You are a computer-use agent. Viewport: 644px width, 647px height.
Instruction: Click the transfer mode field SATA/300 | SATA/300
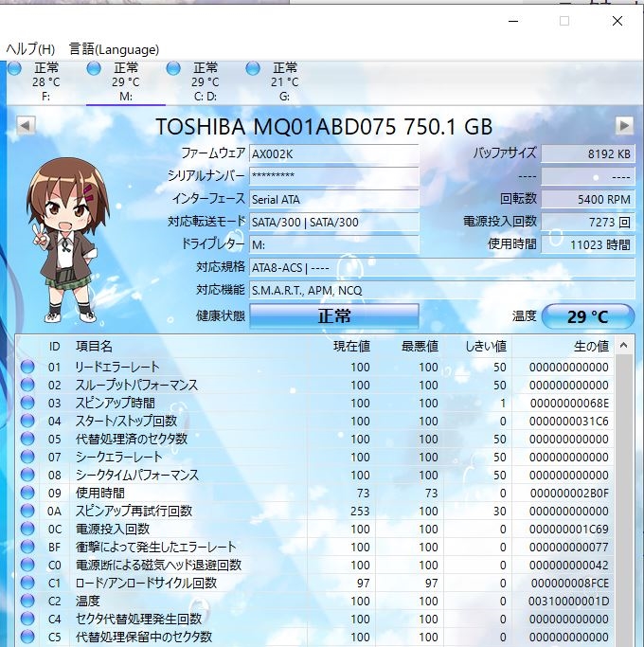click(x=334, y=222)
